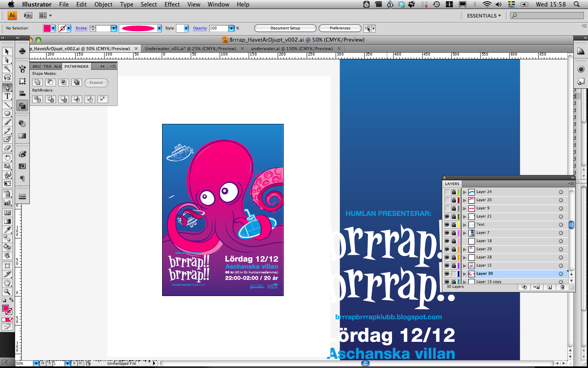Select the Ellipse tool
The width and height of the screenshot is (588, 368).
coord(7,113)
